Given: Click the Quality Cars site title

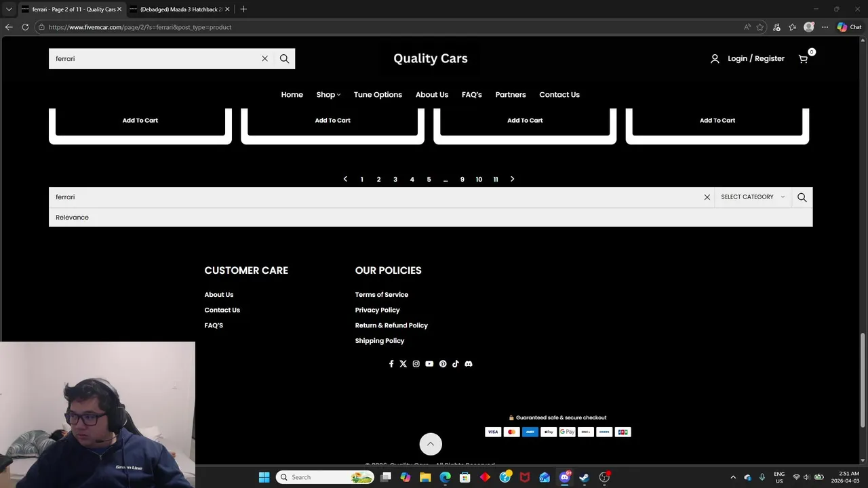Looking at the screenshot, I should [431, 58].
